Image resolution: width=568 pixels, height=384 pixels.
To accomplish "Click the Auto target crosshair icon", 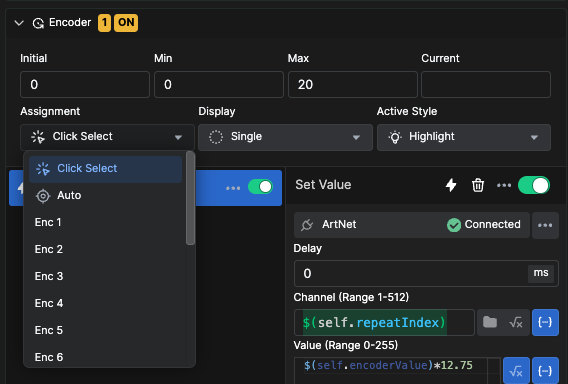I will [x=43, y=196].
